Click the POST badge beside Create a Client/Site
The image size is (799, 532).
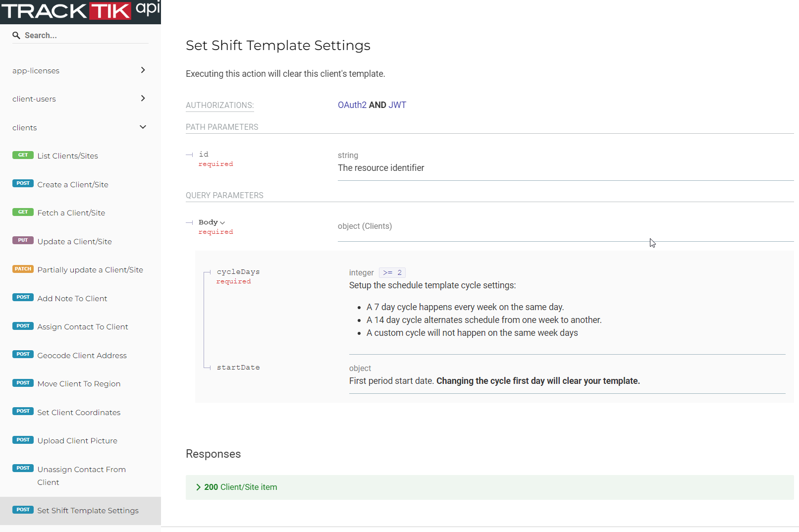pos(23,183)
